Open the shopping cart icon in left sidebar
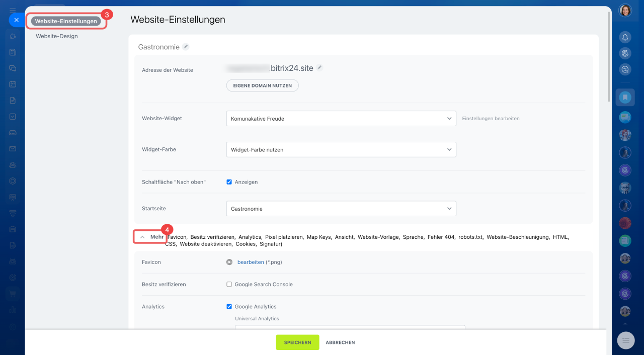This screenshot has height=355, width=644. (x=13, y=293)
